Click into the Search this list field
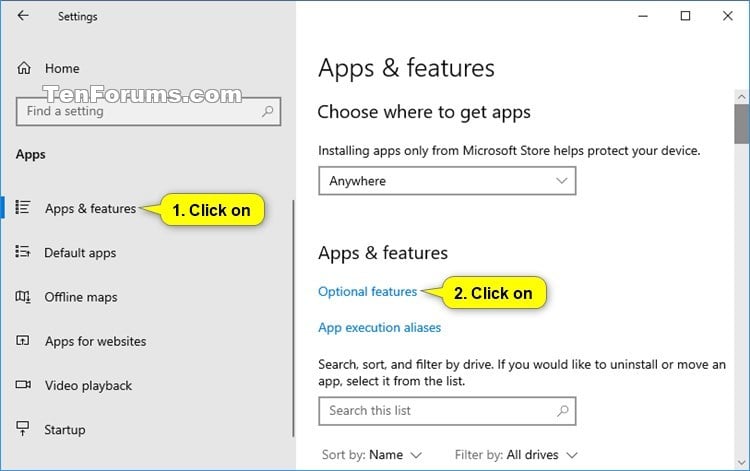Screen dimensions: 750x471 (447, 411)
